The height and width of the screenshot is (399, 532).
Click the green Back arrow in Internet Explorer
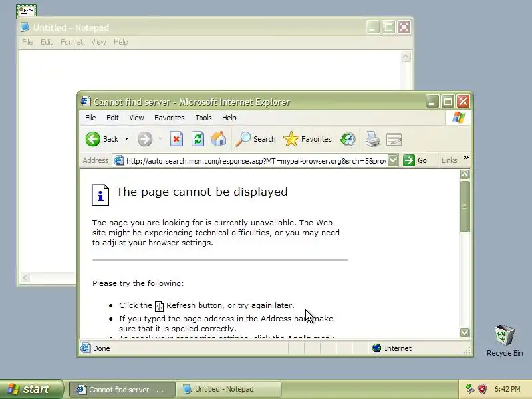click(92, 139)
